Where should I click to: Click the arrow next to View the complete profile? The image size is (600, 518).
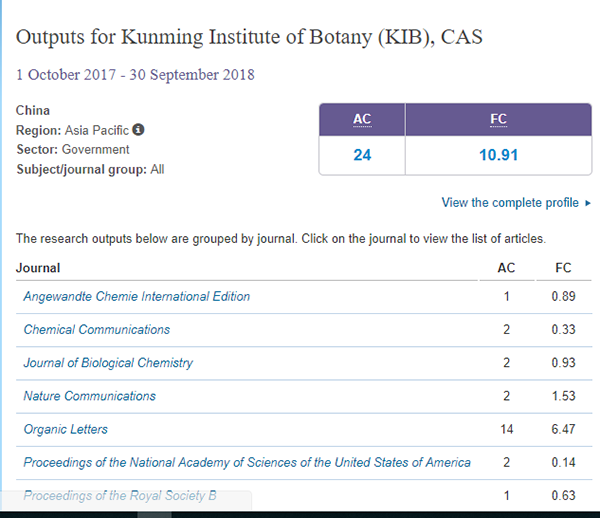pyautogui.click(x=588, y=203)
